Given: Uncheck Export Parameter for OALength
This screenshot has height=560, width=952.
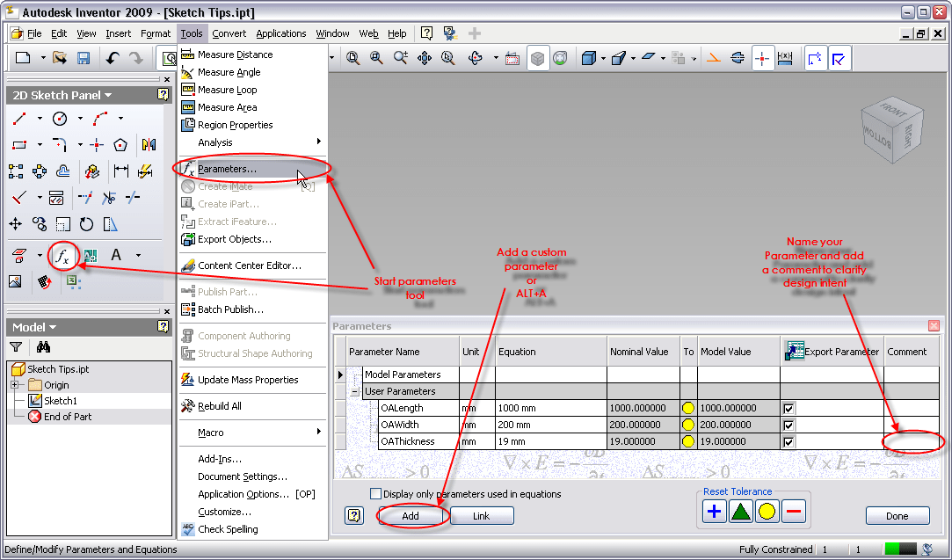Looking at the screenshot, I should coord(788,408).
